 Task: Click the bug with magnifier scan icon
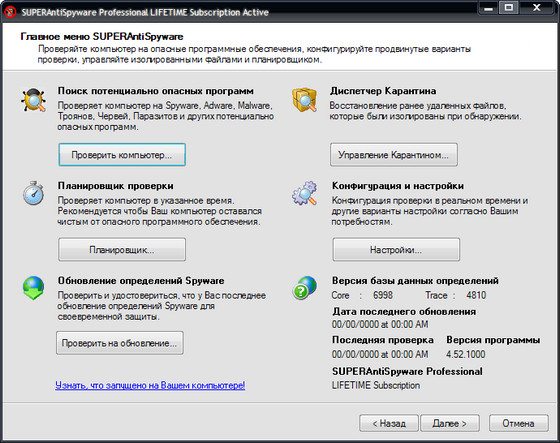coord(34,100)
